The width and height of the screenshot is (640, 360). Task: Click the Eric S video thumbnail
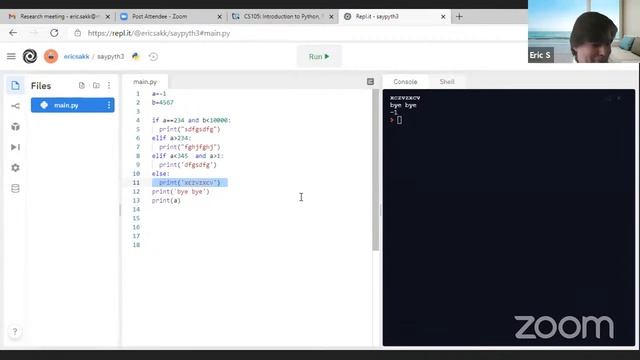(584, 31)
